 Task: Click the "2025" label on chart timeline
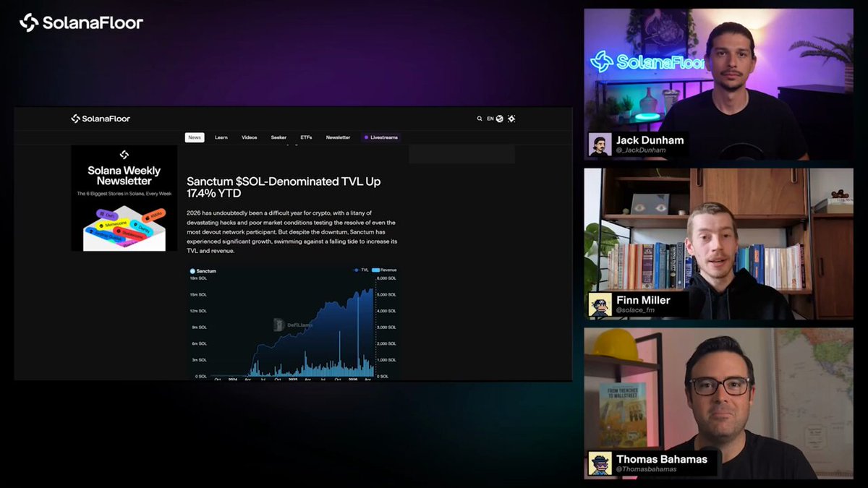pos(293,379)
